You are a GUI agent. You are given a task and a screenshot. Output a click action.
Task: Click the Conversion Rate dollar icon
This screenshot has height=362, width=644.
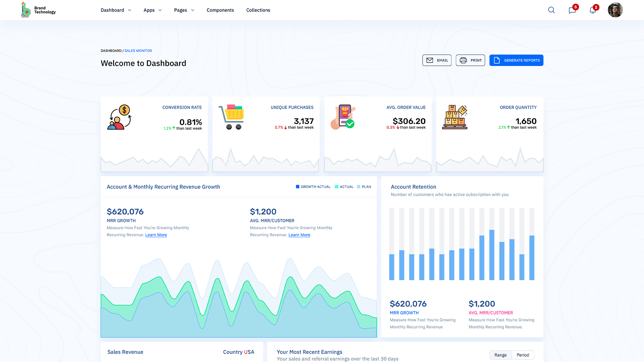click(119, 117)
